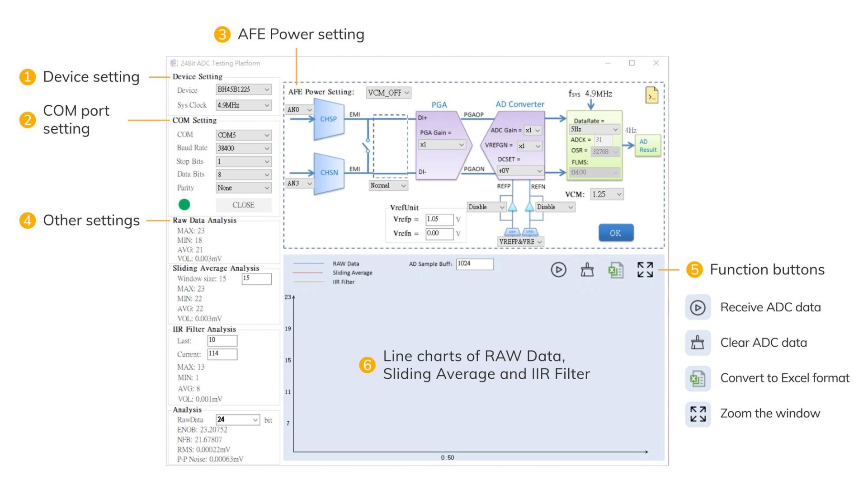This screenshot has height=494, width=868.
Task: Toggle the EMI input short switch
Action: (367, 146)
